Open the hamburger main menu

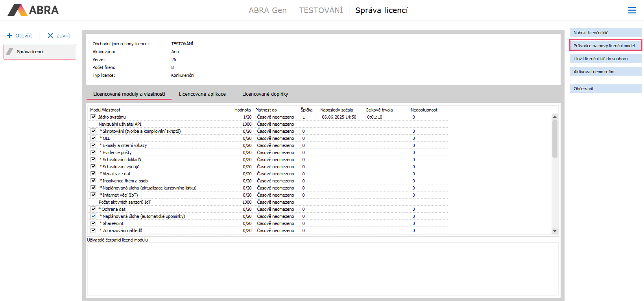(631, 10)
